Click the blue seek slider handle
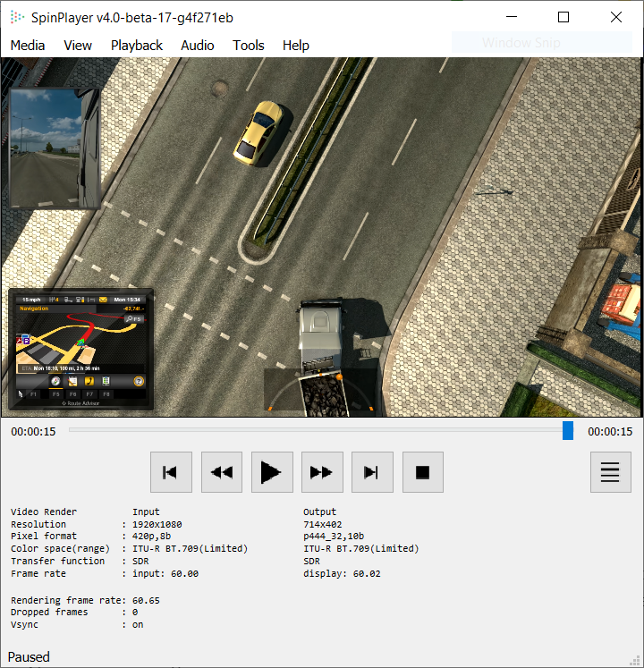 (x=568, y=430)
